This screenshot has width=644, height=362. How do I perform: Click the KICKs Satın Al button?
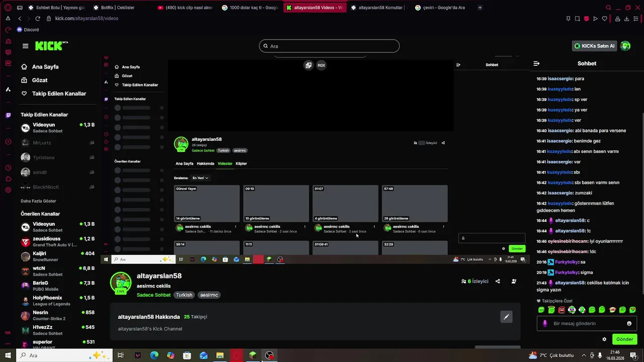coord(595,46)
